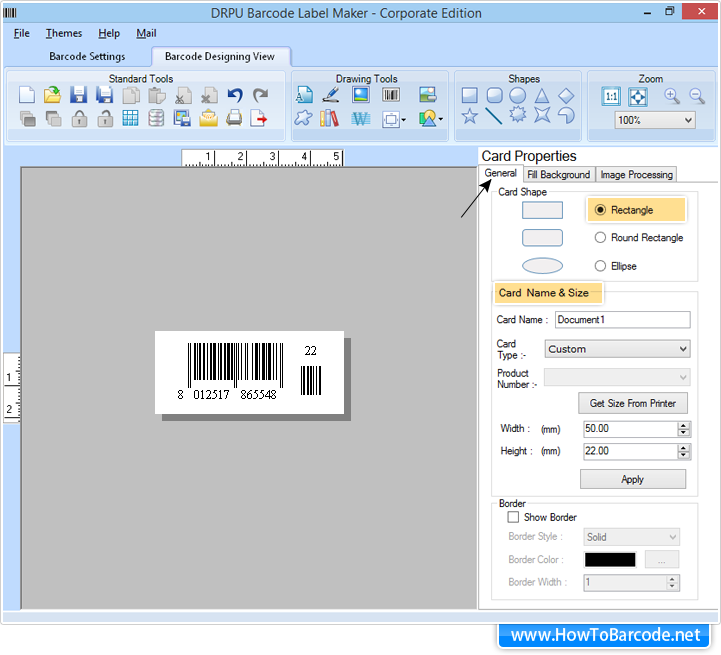Set zoom to actual size 1:1
Viewport: 721px width, 655px height.
click(611, 97)
